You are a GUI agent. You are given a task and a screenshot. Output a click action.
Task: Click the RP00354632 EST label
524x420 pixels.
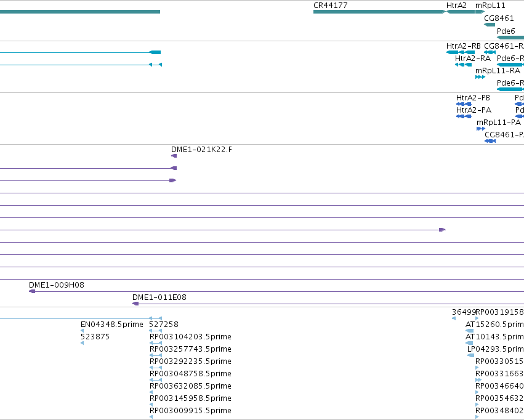coord(499,398)
